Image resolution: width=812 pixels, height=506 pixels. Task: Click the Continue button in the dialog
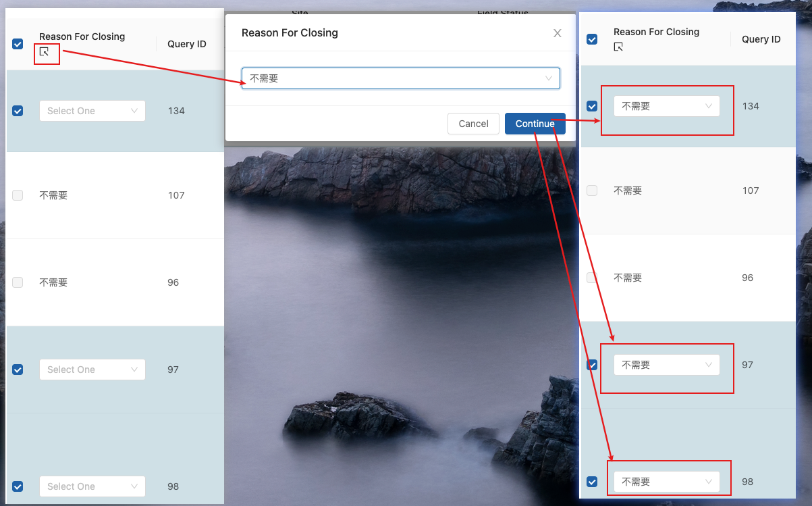pos(535,124)
